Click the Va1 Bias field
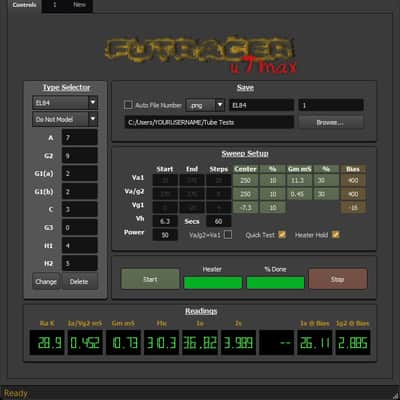The width and height of the screenshot is (400, 400). 353,180
